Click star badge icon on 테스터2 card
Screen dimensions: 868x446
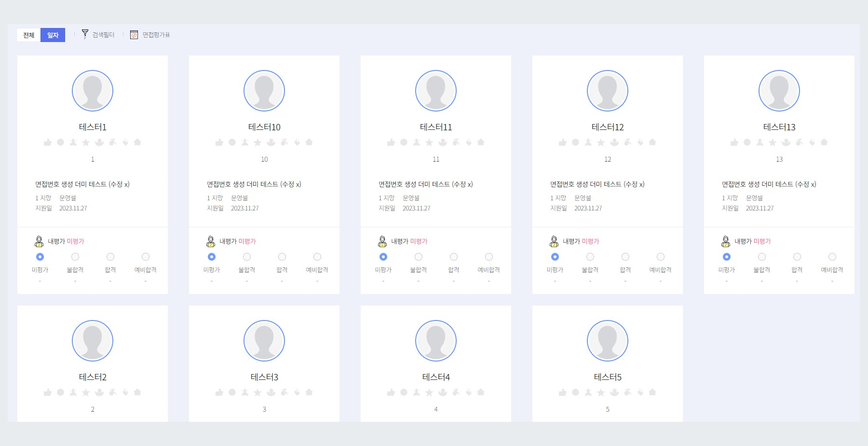86,392
